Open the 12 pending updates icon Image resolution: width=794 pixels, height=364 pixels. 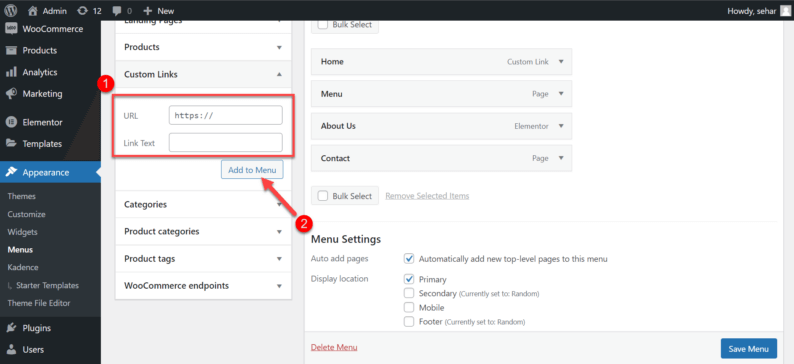coord(82,11)
